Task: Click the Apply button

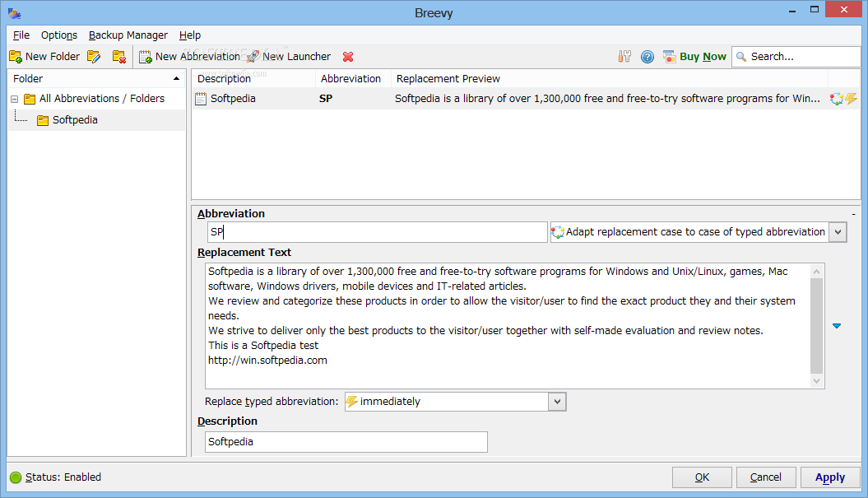Action: 830,477
